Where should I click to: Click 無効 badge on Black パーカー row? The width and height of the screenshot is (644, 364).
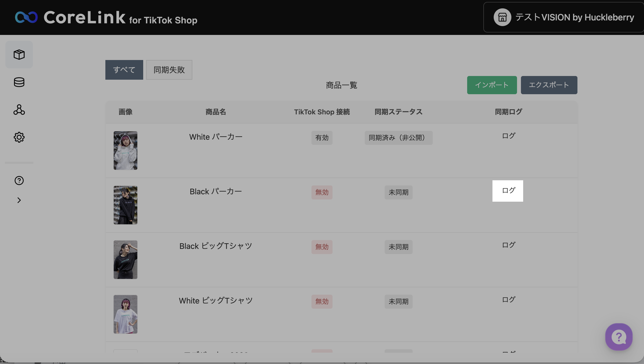(322, 192)
